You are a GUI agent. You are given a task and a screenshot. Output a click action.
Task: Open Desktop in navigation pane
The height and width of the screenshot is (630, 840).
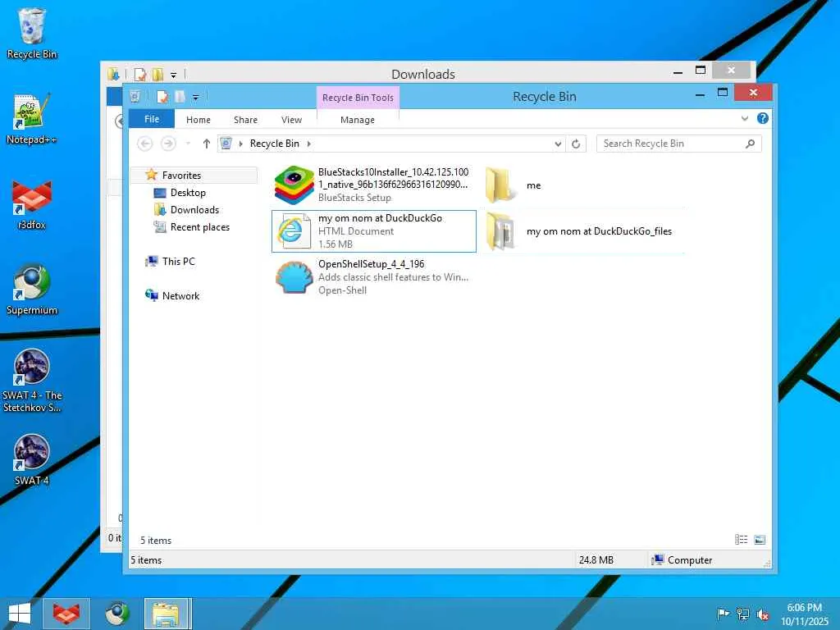point(188,192)
